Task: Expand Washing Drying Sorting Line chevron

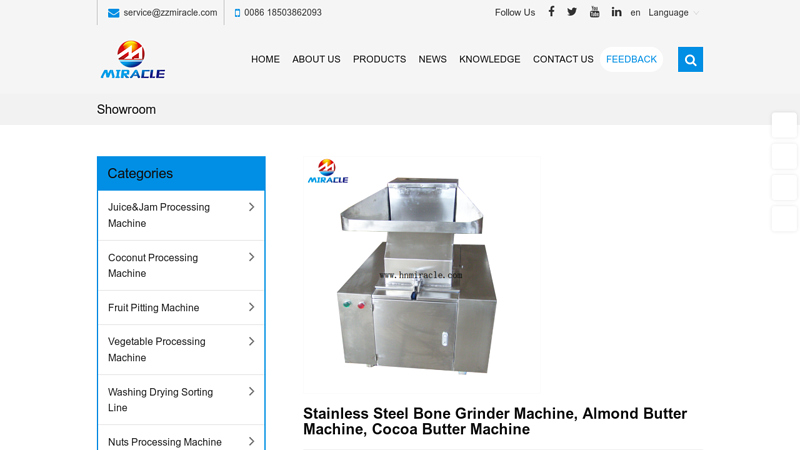Action: (251, 391)
